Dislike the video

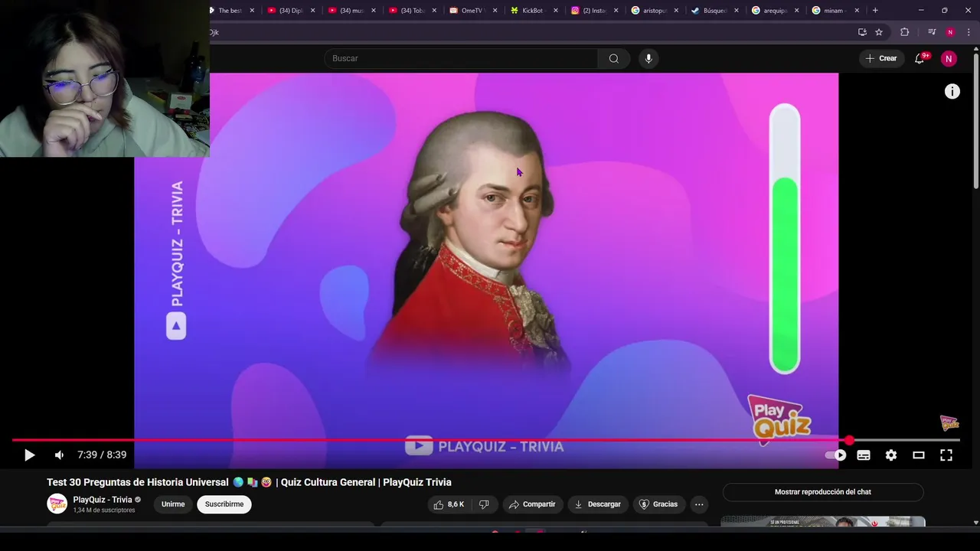point(484,504)
